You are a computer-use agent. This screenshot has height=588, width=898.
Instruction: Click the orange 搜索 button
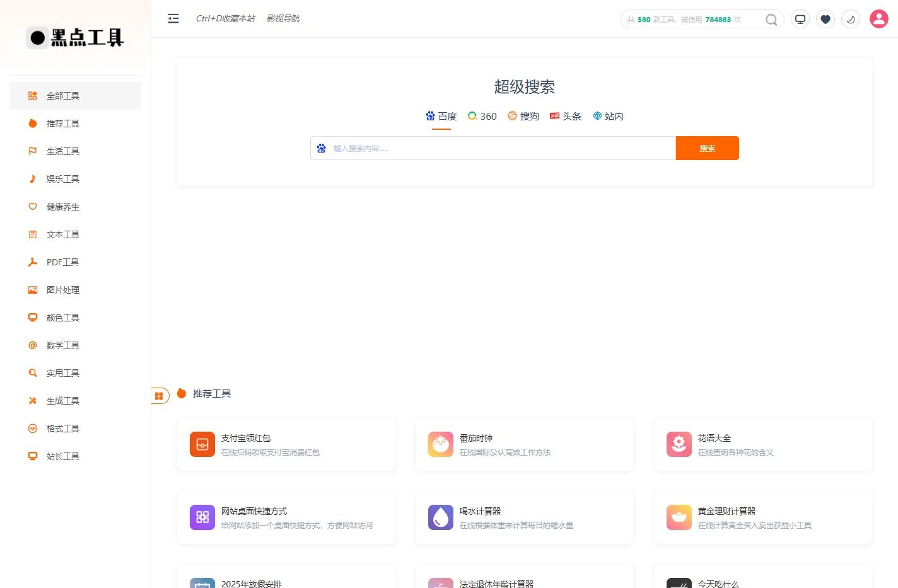click(x=708, y=148)
